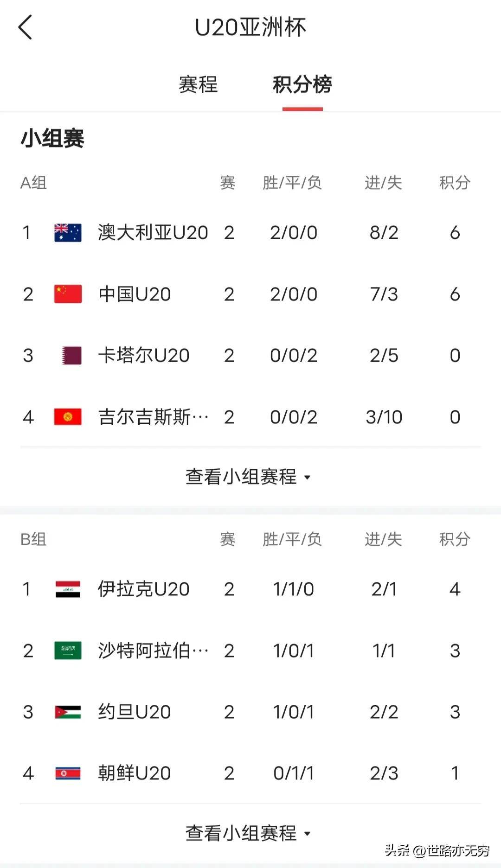Tap the North Korea flag icon

pos(68,773)
